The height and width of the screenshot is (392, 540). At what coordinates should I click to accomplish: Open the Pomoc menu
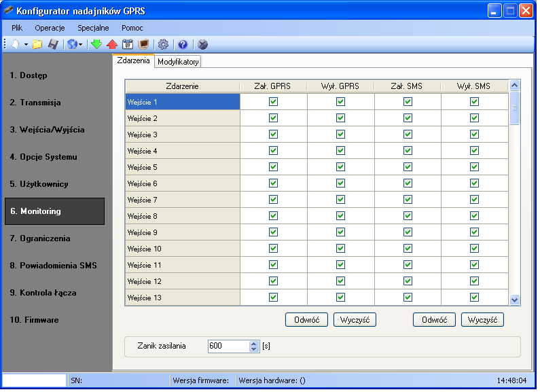132,28
